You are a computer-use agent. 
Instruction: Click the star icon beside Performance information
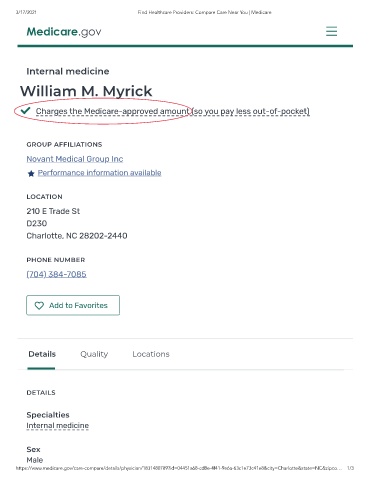click(31, 173)
